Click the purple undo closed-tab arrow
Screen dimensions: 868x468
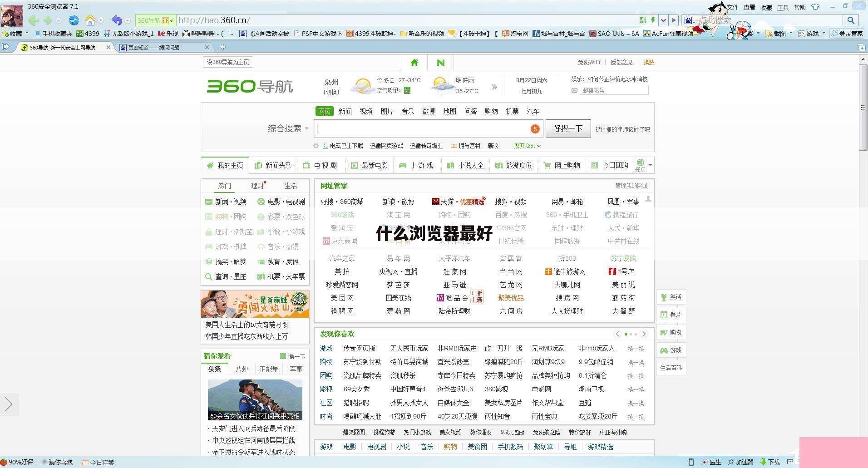(117, 20)
